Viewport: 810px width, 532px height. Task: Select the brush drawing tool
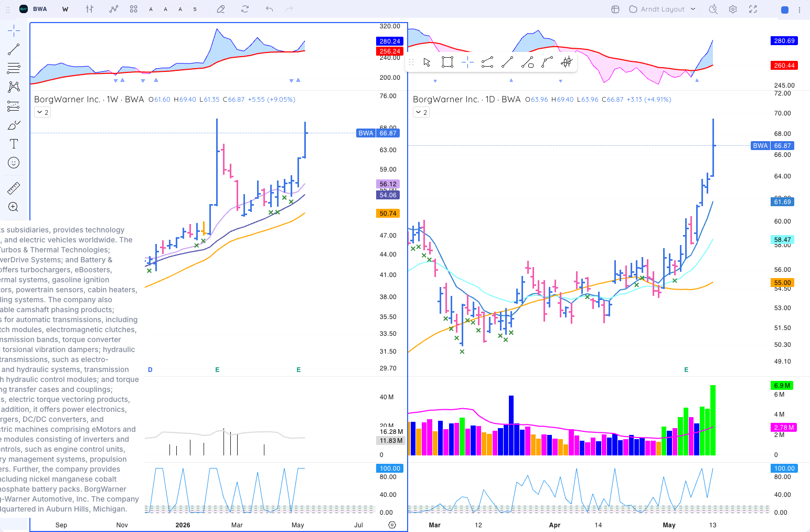click(x=14, y=125)
